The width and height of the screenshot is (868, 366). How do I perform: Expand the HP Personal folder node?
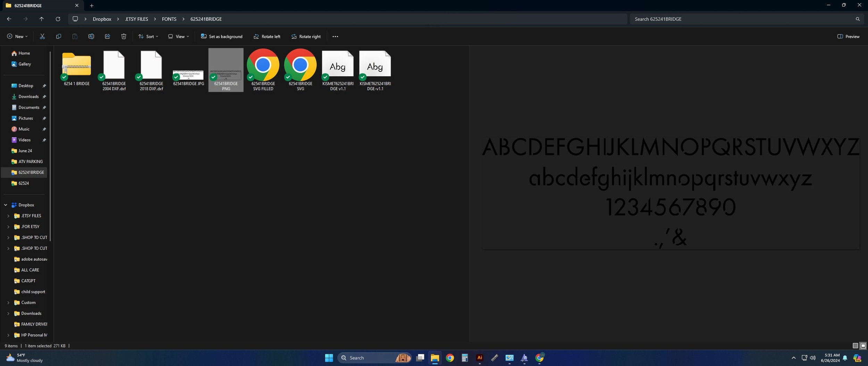pos(8,335)
